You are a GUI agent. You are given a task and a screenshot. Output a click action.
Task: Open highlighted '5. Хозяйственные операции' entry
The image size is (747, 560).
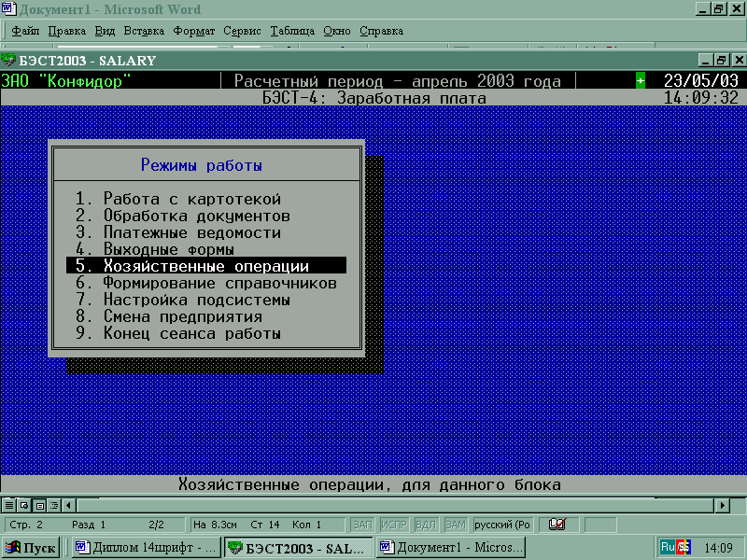206,266
